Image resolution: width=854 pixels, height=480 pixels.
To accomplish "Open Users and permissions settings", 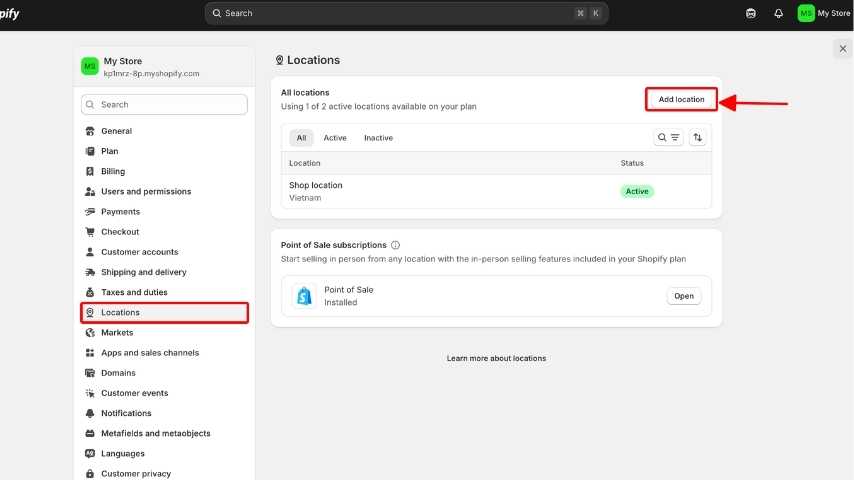I will pos(164,191).
